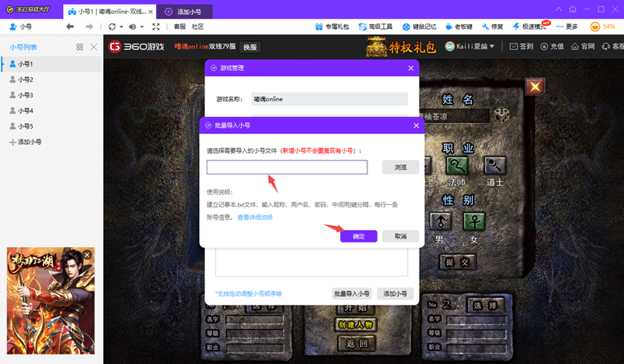
Task: Select the 道士 class icon
Action: [x=495, y=166]
